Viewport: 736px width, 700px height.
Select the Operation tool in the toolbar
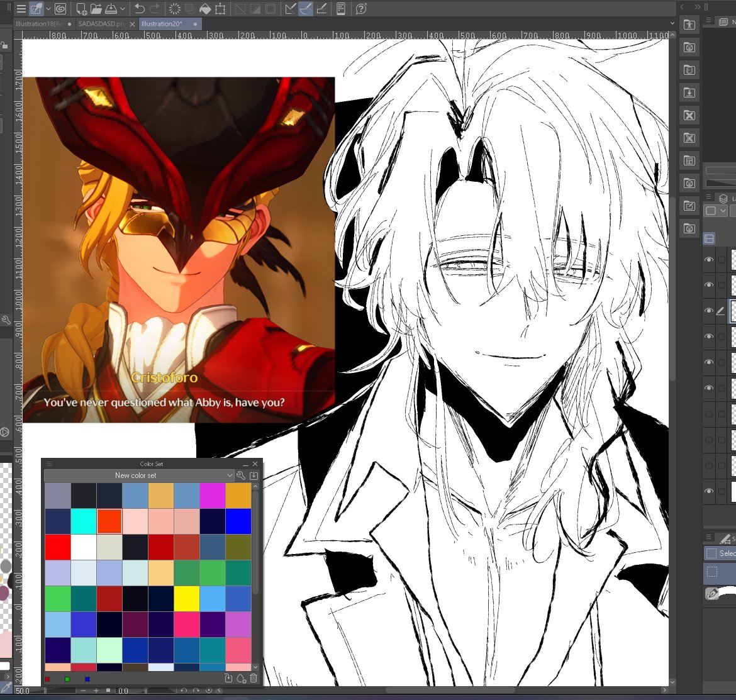click(x=36, y=9)
